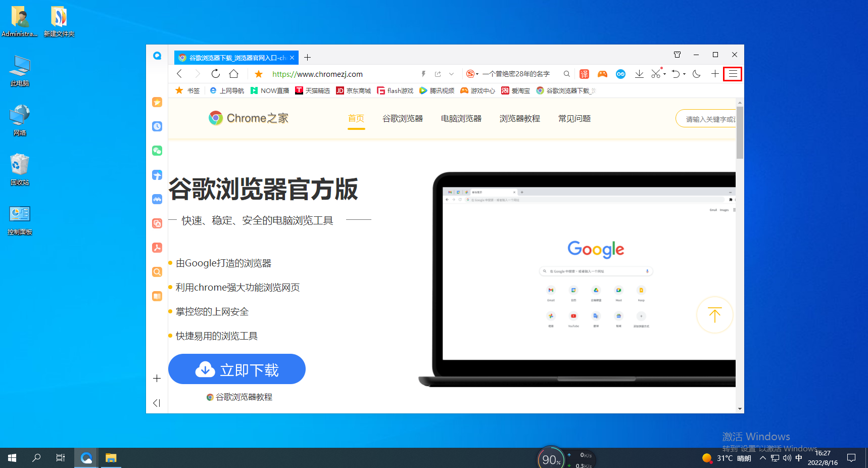
Task: Open sidebar blue wave app icon
Action: [x=157, y=199]
